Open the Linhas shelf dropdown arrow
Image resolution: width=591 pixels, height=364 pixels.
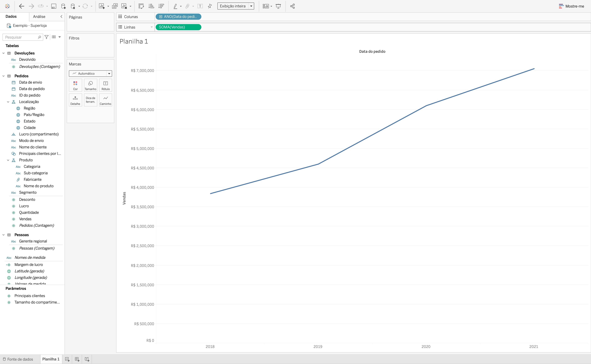[152, 27]
